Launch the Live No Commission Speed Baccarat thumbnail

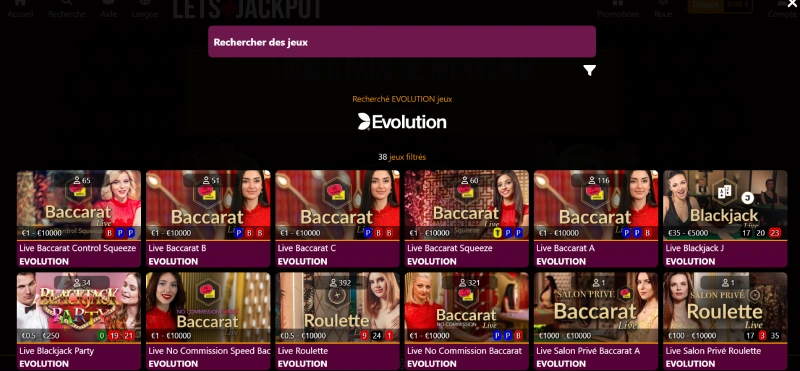click(208, 307)
